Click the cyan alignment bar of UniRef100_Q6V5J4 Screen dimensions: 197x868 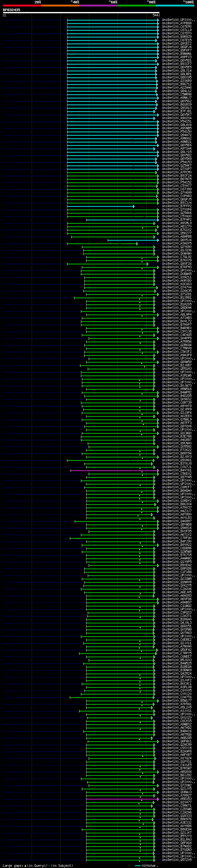[x=133, y=240]
